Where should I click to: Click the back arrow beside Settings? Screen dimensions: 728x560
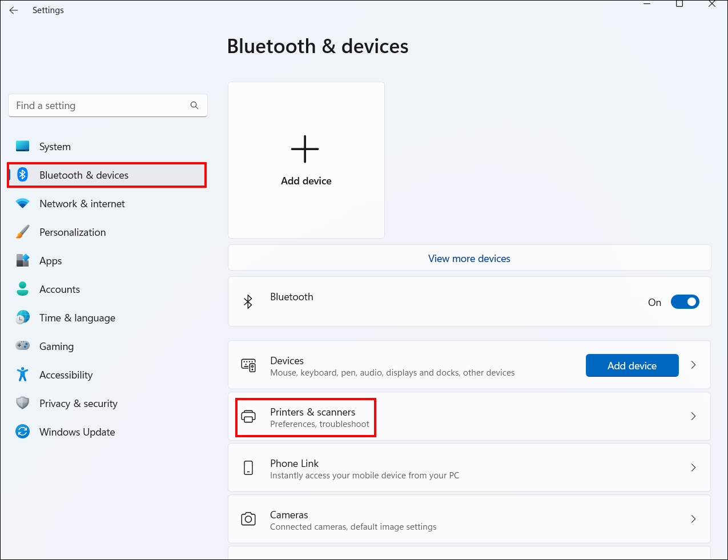14,10
